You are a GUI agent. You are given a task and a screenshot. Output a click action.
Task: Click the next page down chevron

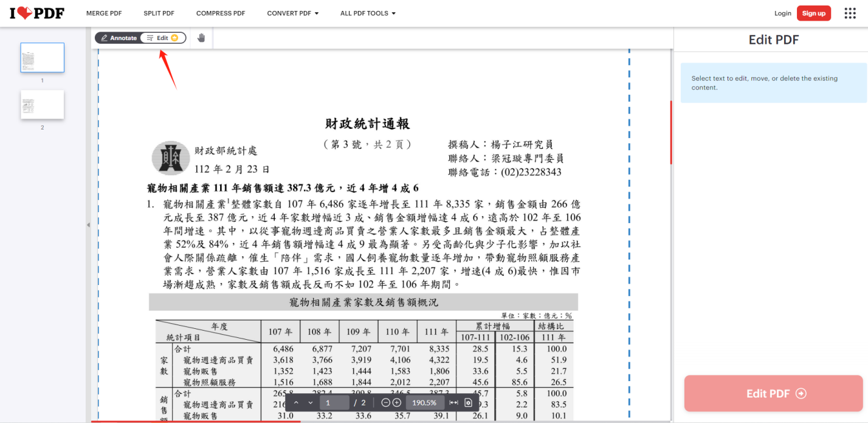[x=310, y=402]
